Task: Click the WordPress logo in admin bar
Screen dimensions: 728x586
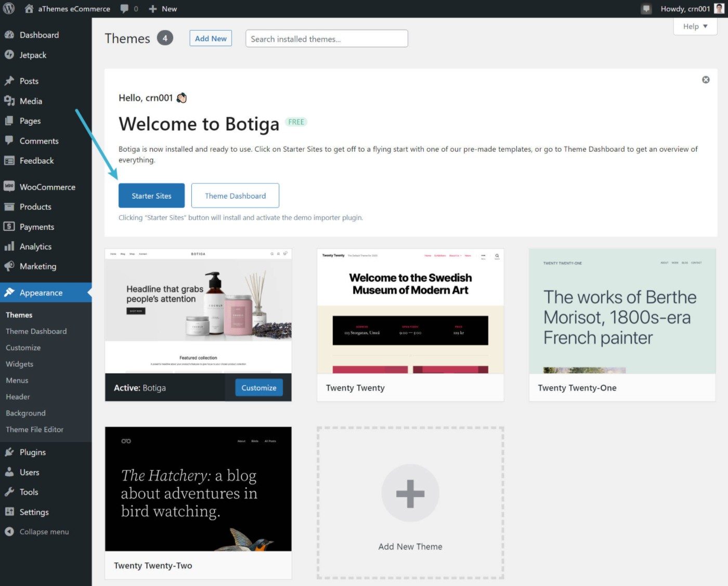Action: click(9, 8)
